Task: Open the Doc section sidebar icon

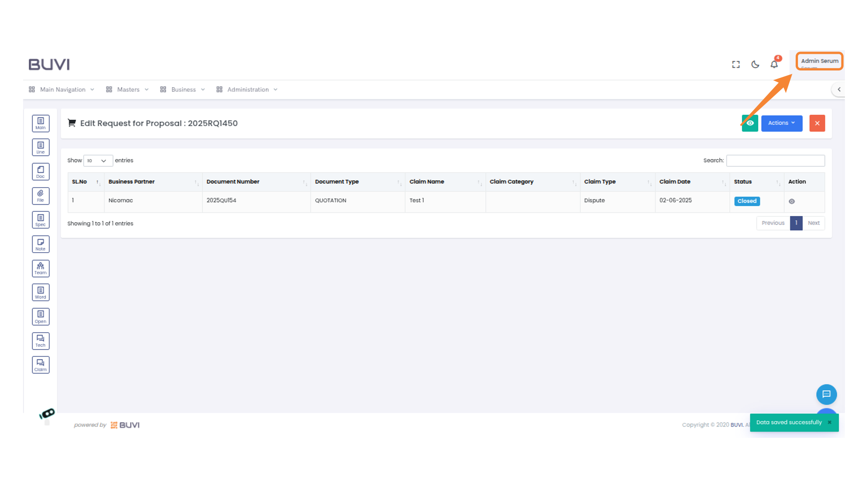Action: point(41,172)
